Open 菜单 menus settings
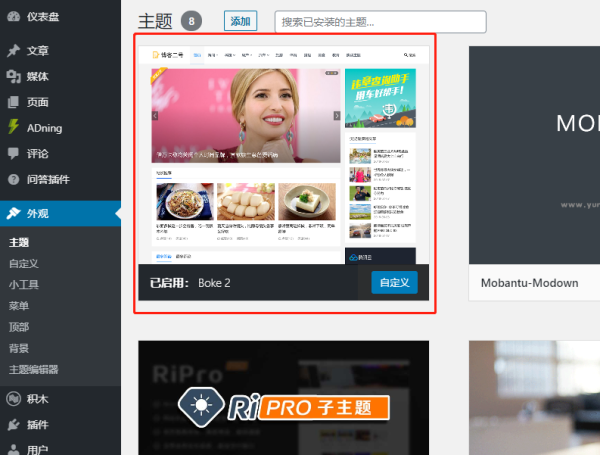This screenshot has height=455, width=600. [19, 305]
